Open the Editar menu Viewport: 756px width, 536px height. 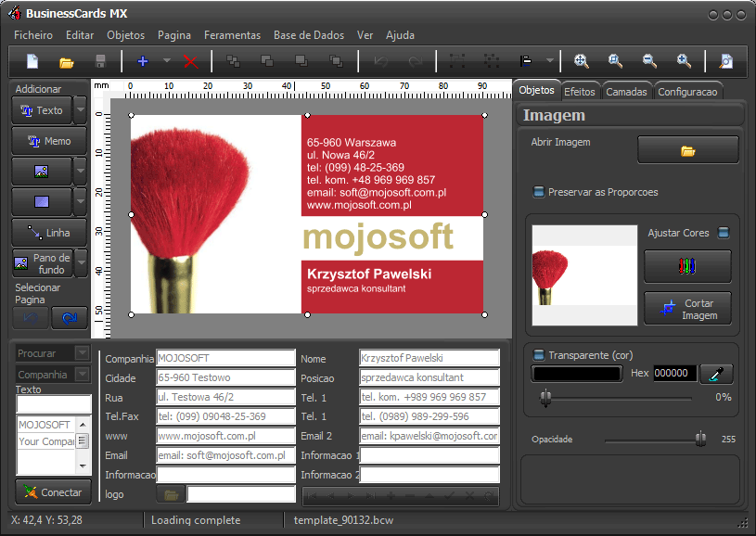[x=80, y=35]
